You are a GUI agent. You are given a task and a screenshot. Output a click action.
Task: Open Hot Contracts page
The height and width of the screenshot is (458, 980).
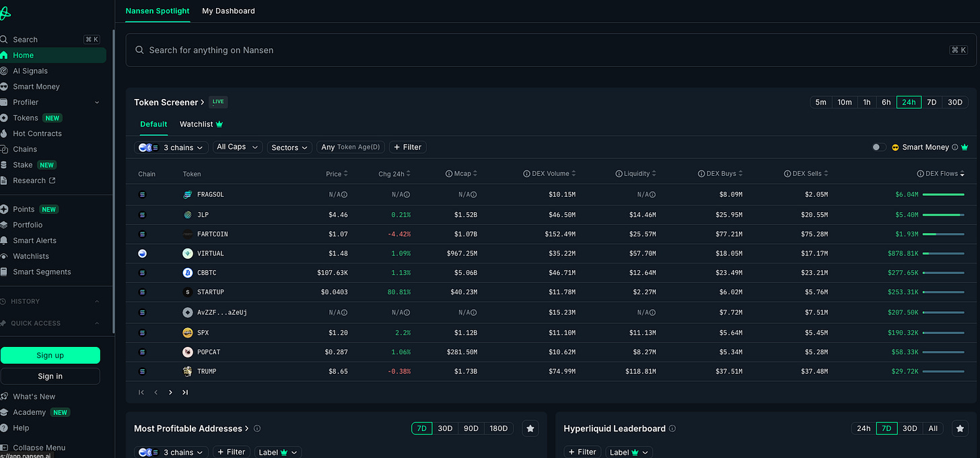(x=37, y=133)
